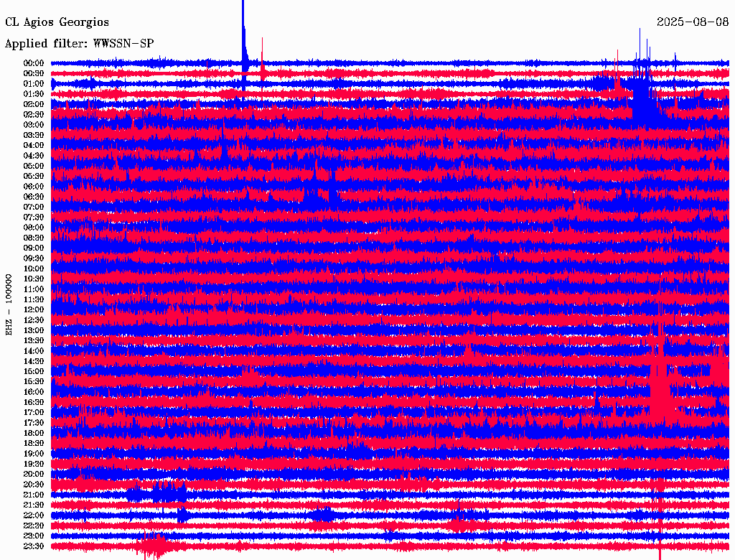The width and height of the screenshot is (735, 560).
Task: Select the 18:30 time label
Action: pos(34,443)
